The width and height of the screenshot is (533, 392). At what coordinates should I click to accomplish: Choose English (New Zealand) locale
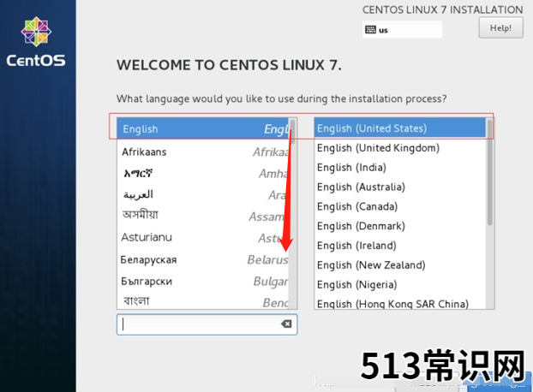400,265
